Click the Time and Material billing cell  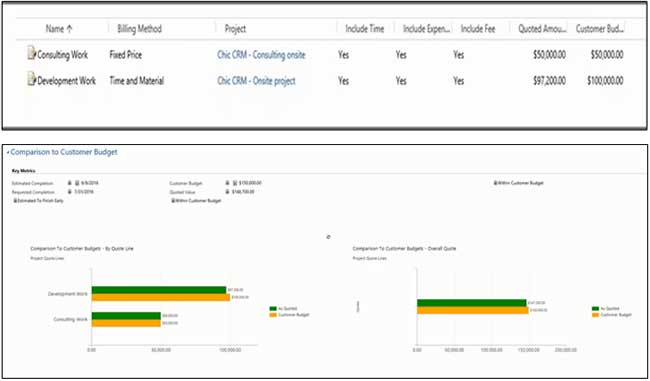tap(136, 80)
